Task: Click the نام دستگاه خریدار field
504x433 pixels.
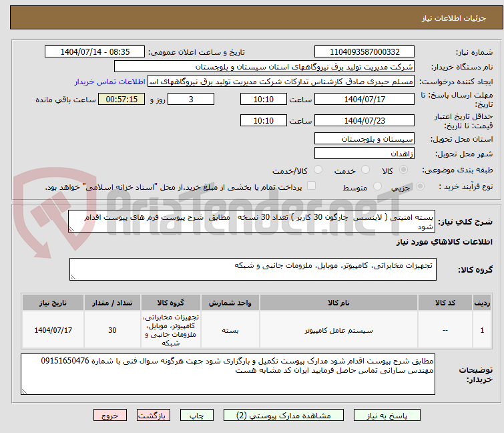Action: [x=264, y=67]
